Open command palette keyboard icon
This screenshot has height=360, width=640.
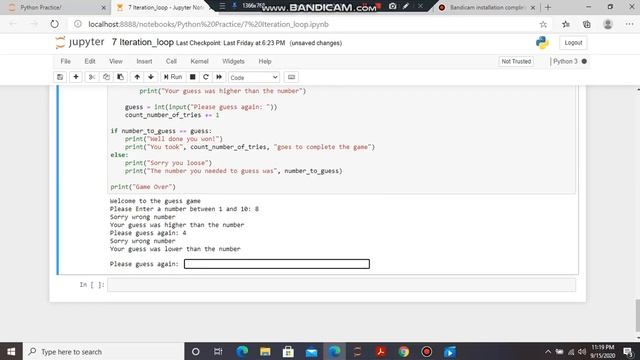(291, 77)
